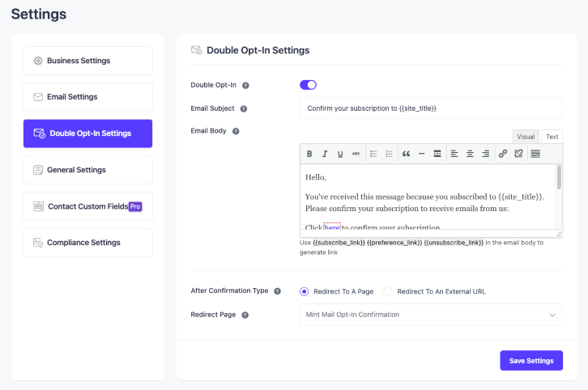
Task: Click the Compliance Settings icon
Action: click(38, 243)
